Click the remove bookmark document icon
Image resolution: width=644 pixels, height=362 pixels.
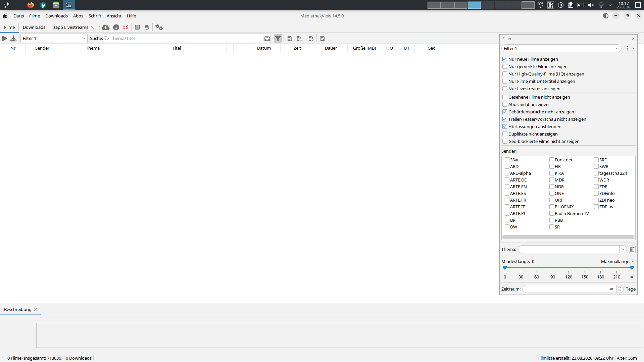[299, 38]
